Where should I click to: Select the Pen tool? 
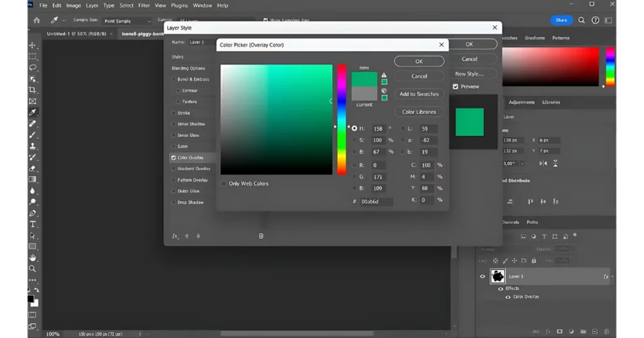[x=33, y=213]
